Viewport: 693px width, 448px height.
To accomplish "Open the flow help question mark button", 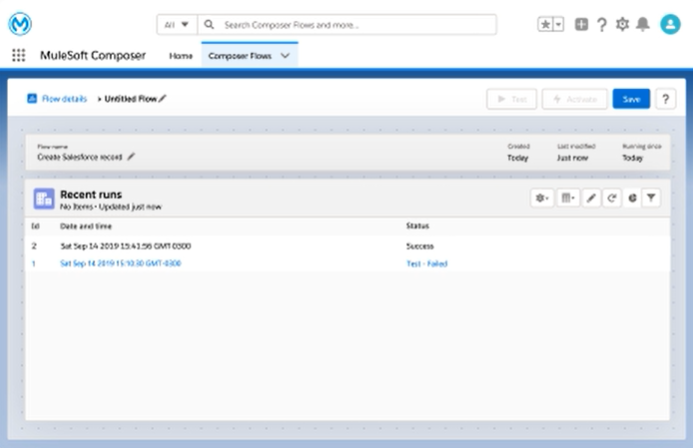I will 666,99.
